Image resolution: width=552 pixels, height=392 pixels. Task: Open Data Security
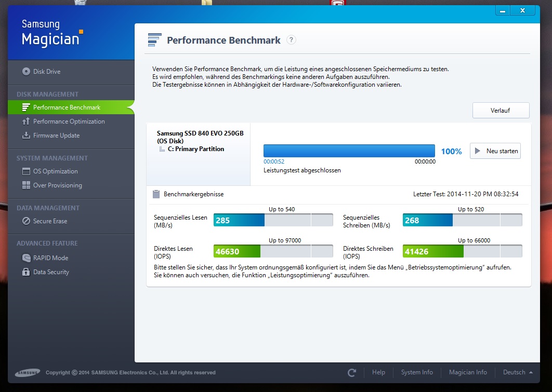51,272
